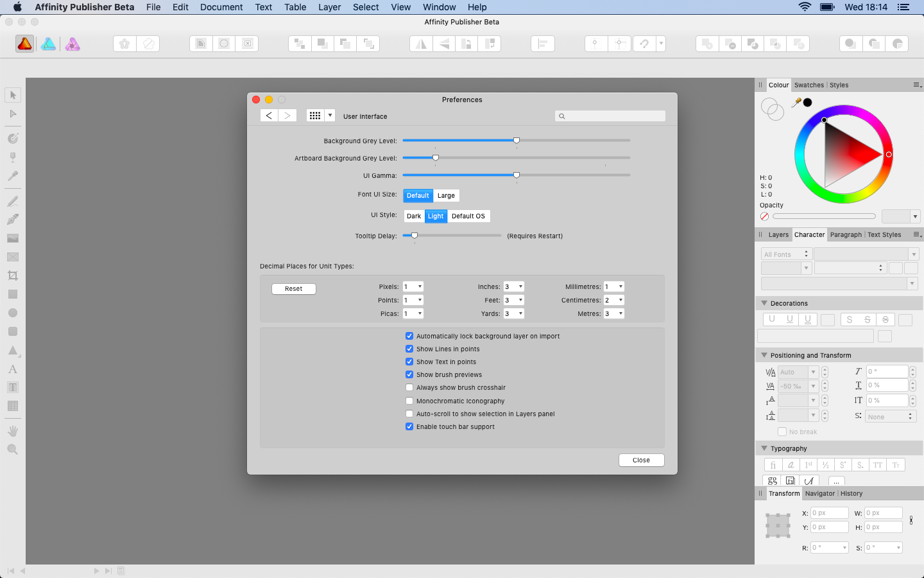
Task: Switch to the Photo persona icon
Action: coord(73,44)
